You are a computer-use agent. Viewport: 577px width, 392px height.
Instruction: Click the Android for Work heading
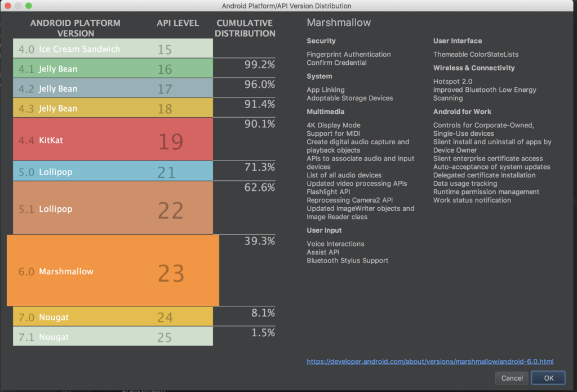462,112
